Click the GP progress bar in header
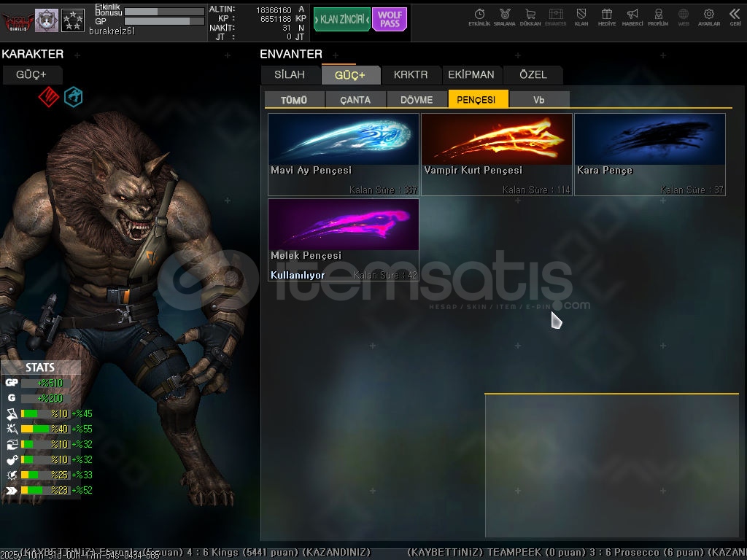The width and height of the screenshot is (747, 560). (x=164, y=21)
